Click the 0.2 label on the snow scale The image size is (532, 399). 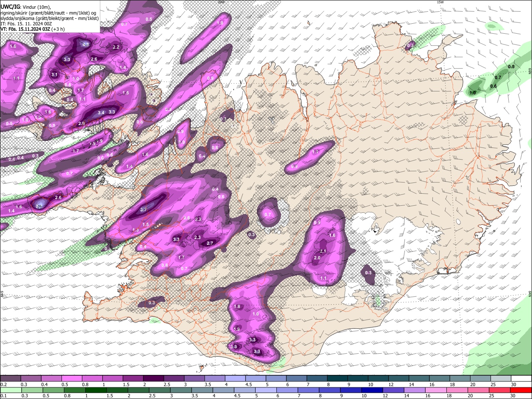click(3, 384)
